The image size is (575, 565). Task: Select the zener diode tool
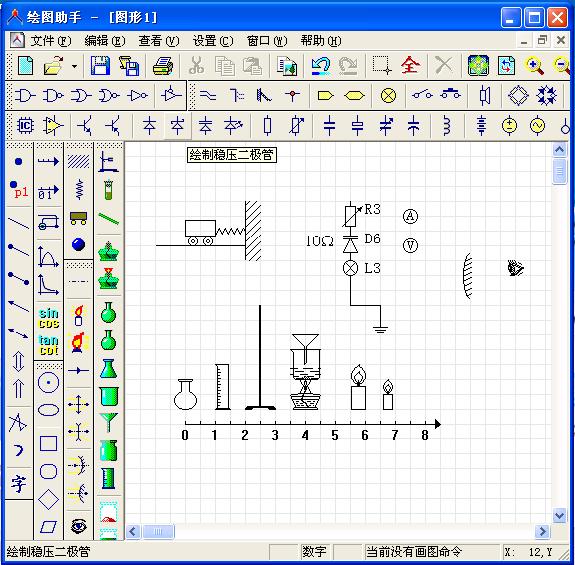point(177,126)
